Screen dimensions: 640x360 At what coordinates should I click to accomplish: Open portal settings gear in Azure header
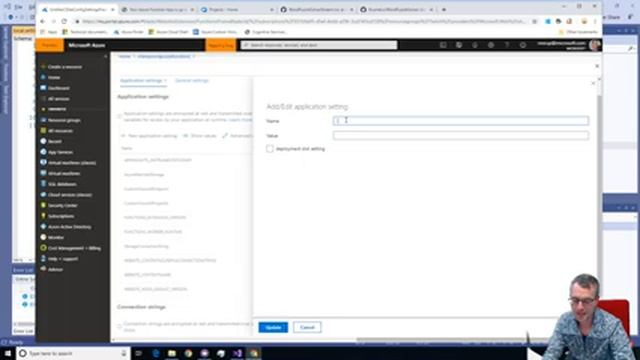tap(491, 45)
